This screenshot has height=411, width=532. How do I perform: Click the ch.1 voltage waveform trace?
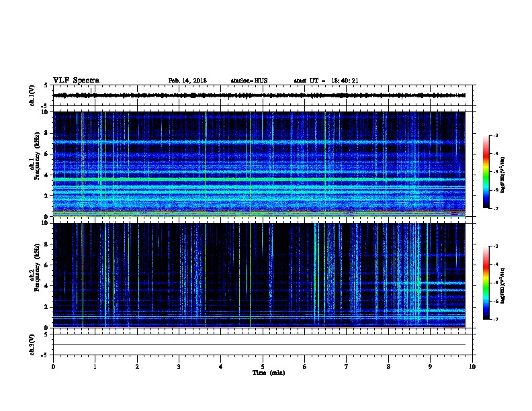[259, 95]
